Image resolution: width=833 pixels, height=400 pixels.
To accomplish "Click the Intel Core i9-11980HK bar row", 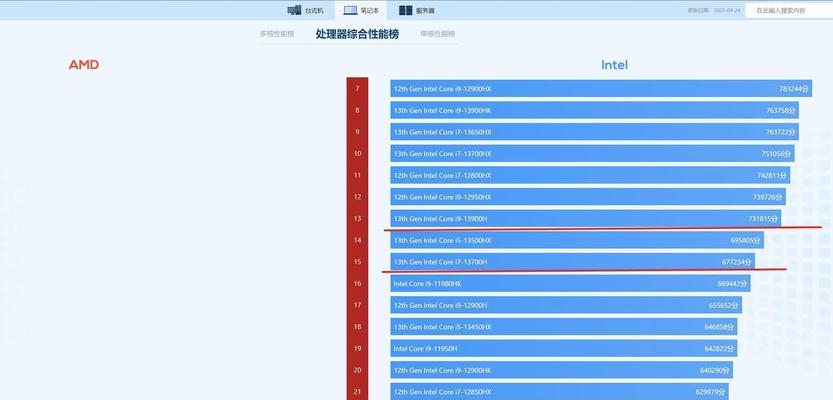I will point(571,284).
